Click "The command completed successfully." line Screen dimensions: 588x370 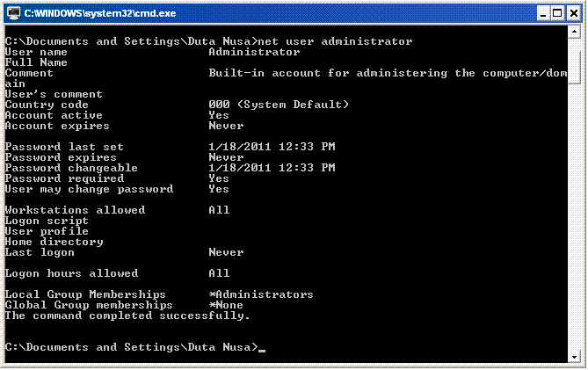tap(127, 316)
